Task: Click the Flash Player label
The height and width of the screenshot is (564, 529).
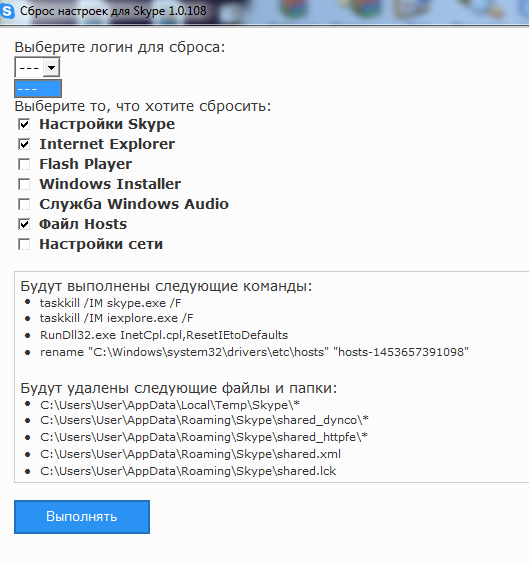Action: tap(86, 164)
